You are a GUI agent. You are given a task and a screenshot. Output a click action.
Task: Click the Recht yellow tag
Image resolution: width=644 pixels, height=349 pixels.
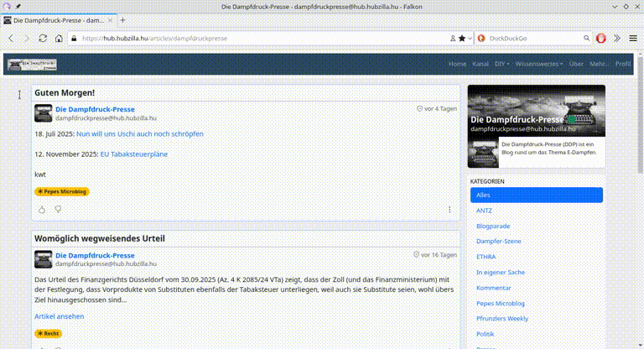click(x=48, y=333)
